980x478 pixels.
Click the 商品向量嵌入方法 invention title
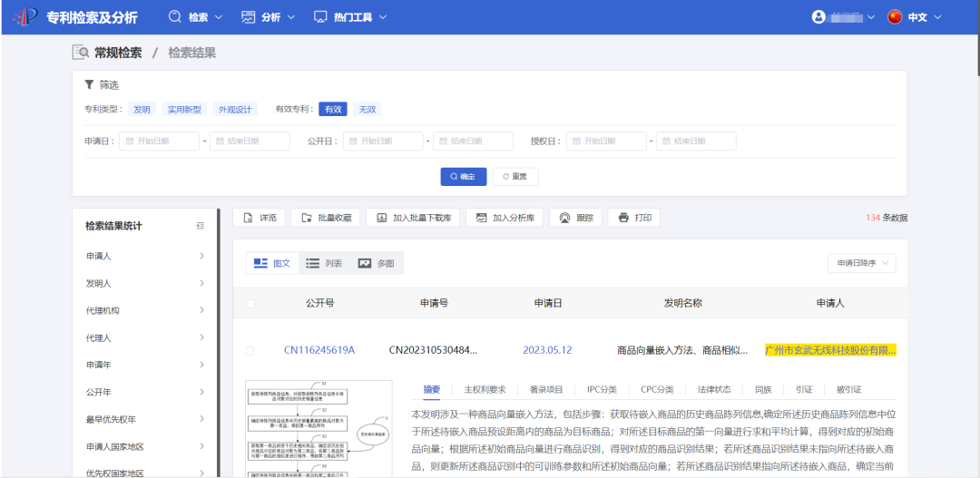click(x=682, y=350)
